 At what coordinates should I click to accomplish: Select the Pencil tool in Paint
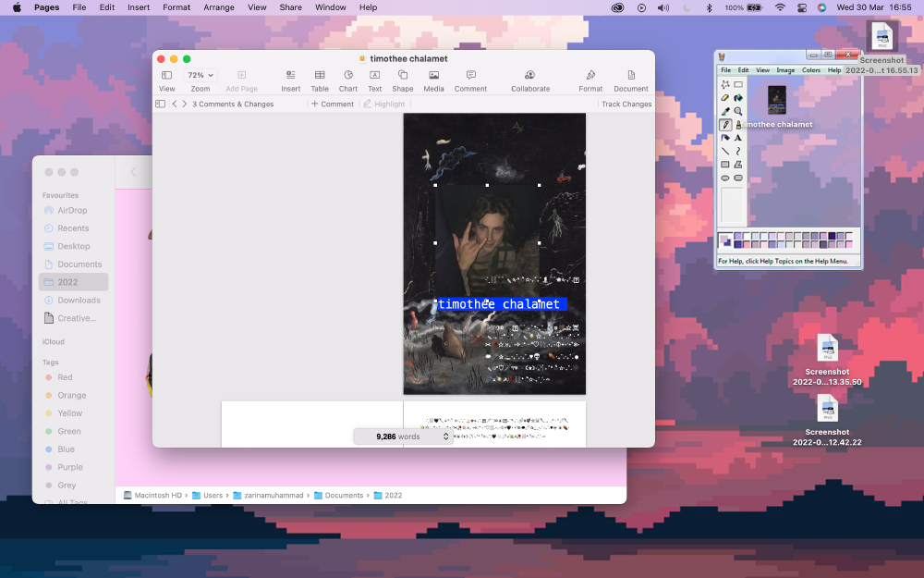[725, 125]
